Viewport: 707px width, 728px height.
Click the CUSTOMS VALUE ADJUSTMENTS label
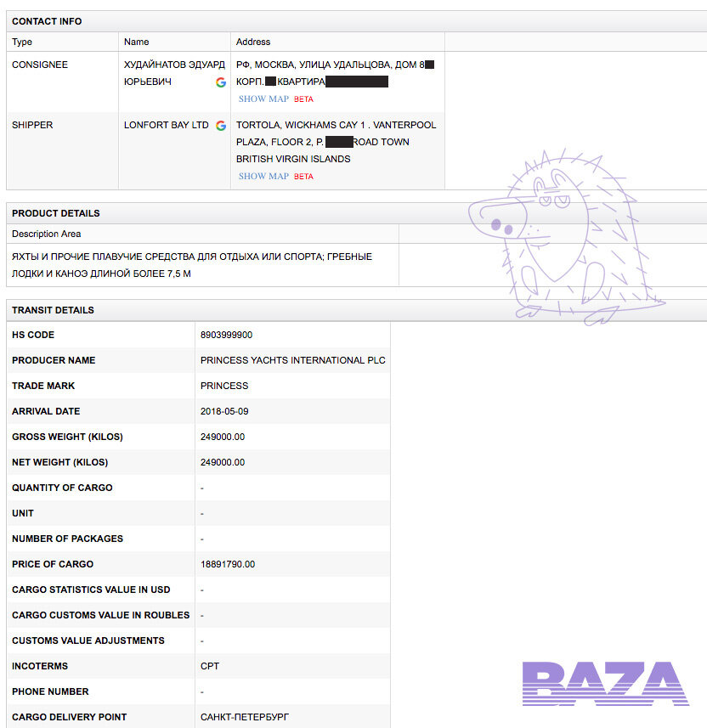[88, 641]
